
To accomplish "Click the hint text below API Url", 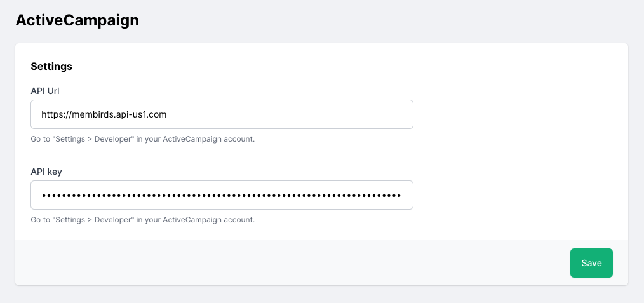I will coord(142,139).
